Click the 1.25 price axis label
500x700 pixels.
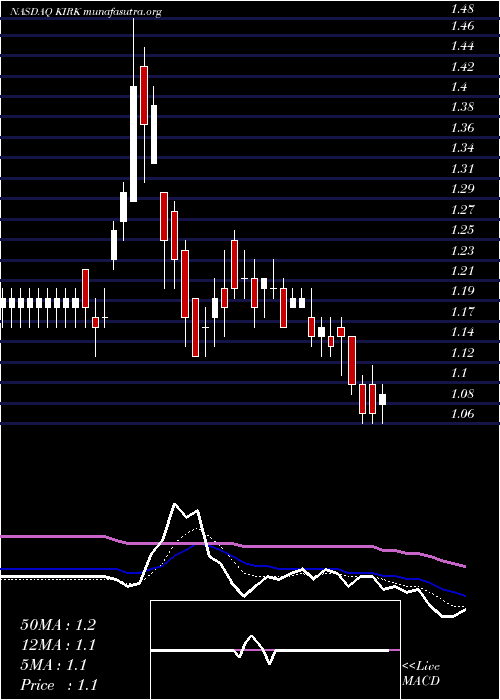[462, 229]
